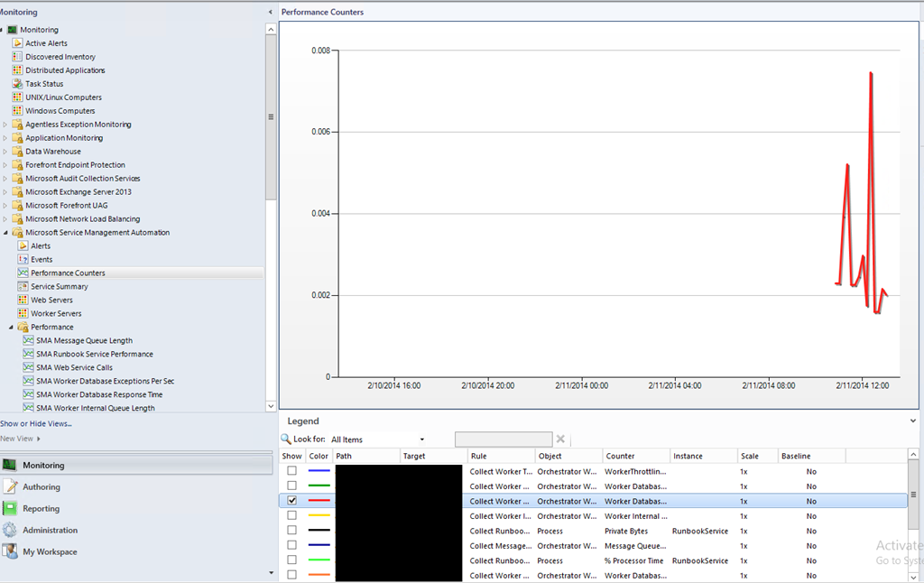Click the legend search input field
The height and width of the screenshot is (583, 924).
click(503, 440)
